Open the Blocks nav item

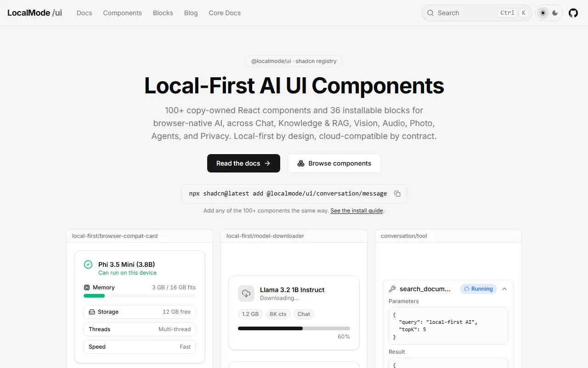tap(163, 13)
